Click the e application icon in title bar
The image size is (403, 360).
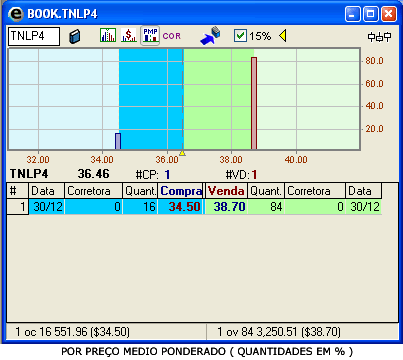[15, 14]
